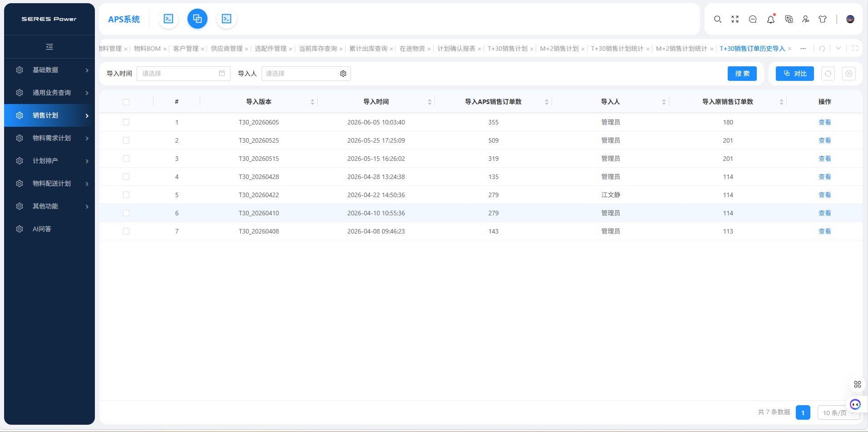Check the row for T30_20260422
This screenshot has height=432, width=868.
click(126, 195)
